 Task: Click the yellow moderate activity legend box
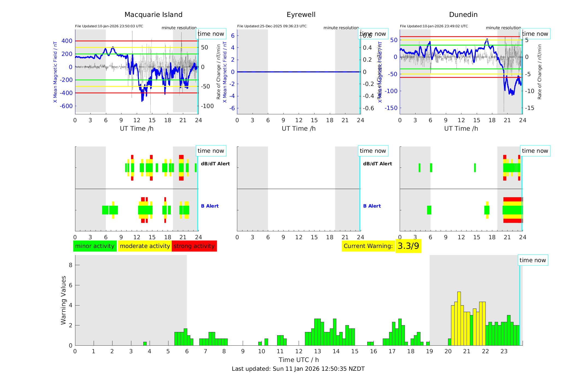click(145, 246)
